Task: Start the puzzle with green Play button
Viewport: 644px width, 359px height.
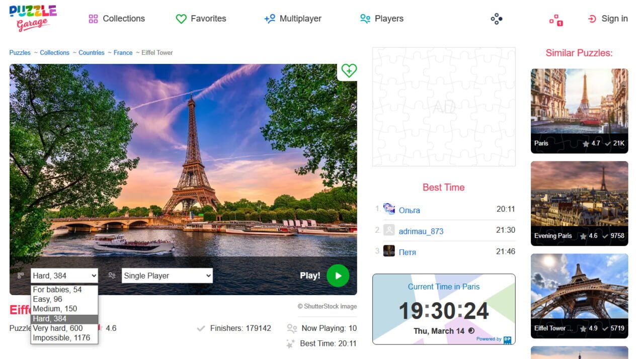Action: pos(338,276)
